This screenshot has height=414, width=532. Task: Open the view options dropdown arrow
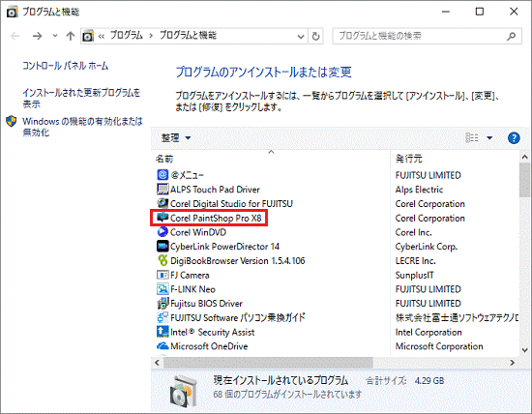[x=489, y=137]
